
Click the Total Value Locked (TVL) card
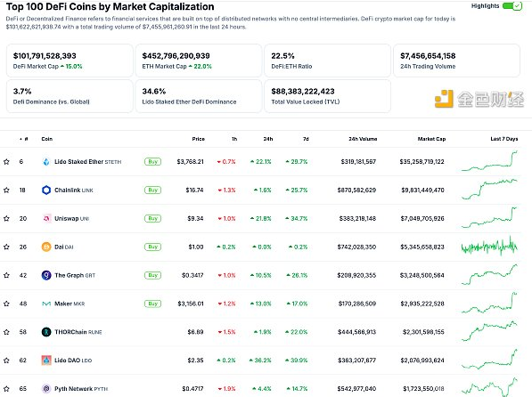[327, 96]
